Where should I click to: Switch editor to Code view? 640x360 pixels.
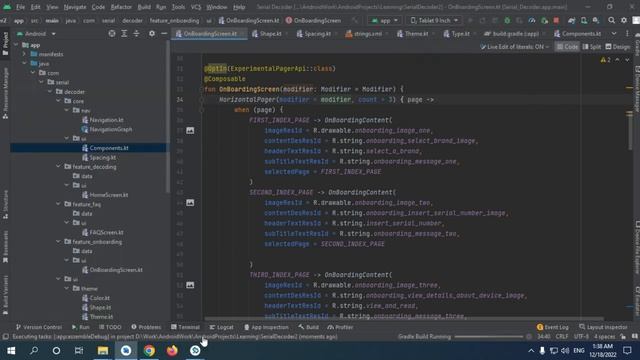(567, 47)
